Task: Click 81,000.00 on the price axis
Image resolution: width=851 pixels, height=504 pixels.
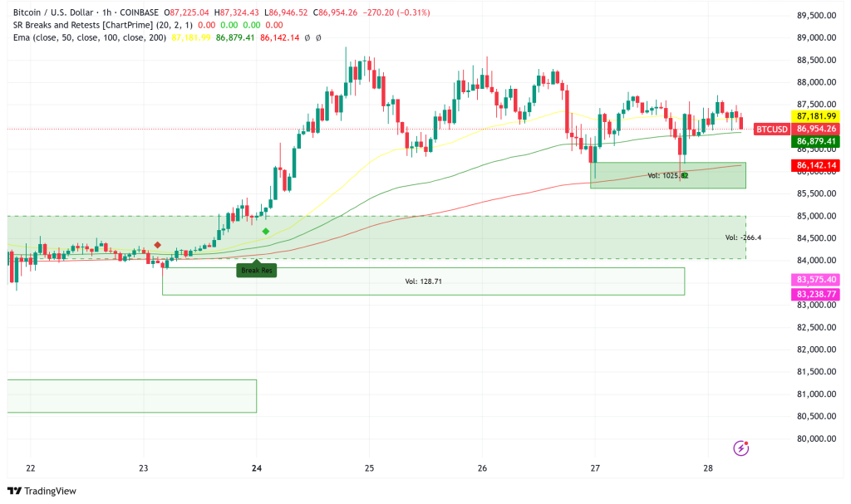Action: click(816, 394)
